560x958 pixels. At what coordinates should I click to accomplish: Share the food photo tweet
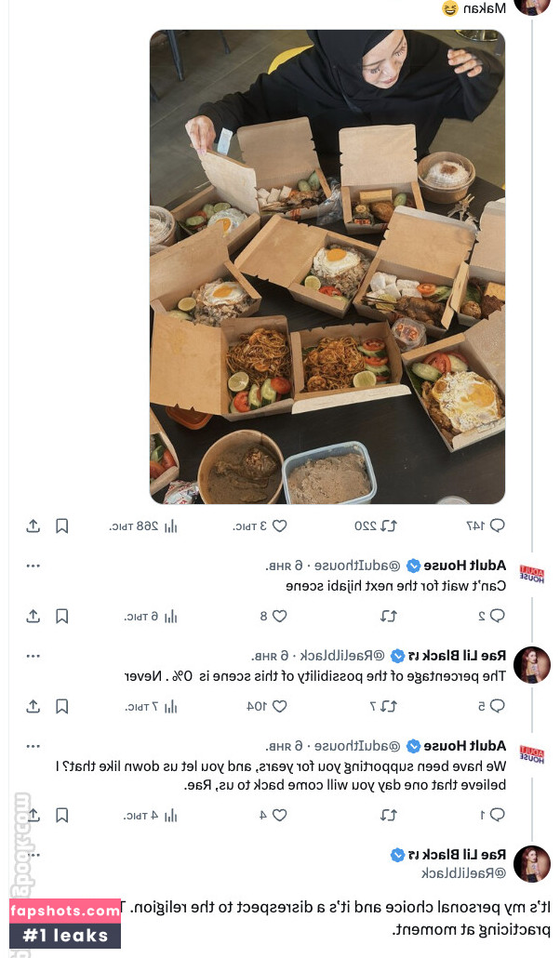pos(33,526)
